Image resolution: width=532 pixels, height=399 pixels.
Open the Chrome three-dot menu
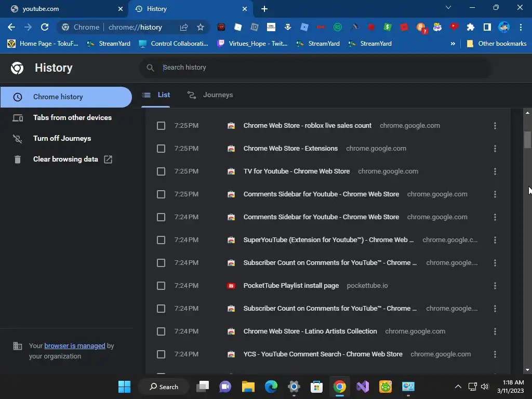[x=521, y=27]
